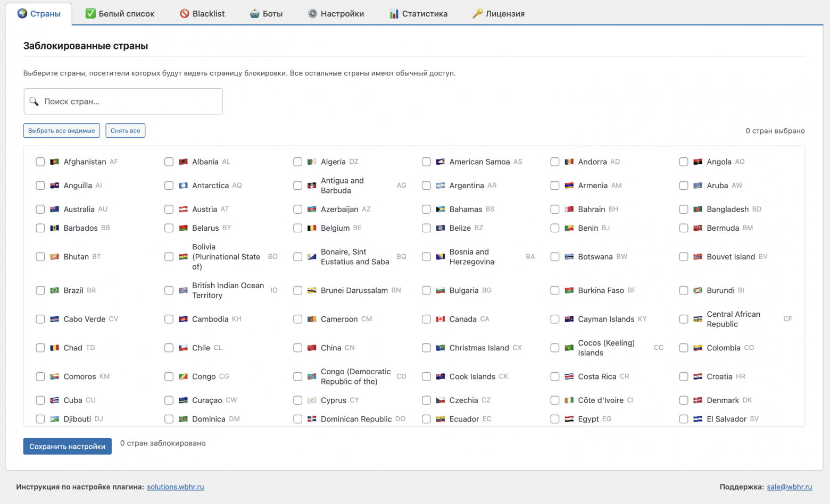Open the Лицензия tab
Screen dimensions: 830x504
click(x=499, y=14)
